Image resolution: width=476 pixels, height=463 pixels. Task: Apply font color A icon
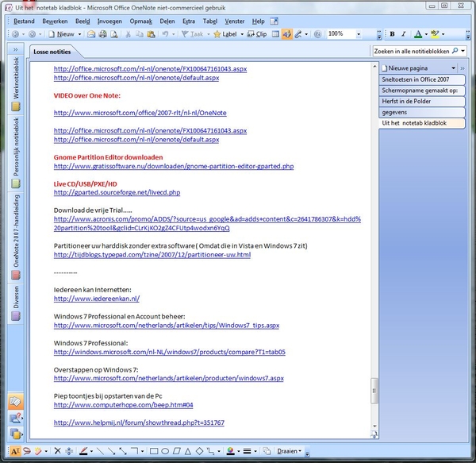(x=418, y=34)
